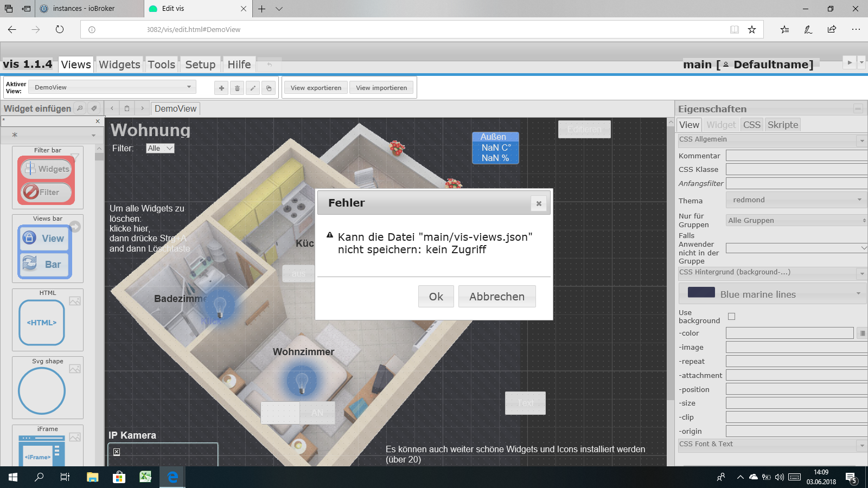868x488 pixels.
Task: Click the CSS Klasse input field
Action: 796,169
